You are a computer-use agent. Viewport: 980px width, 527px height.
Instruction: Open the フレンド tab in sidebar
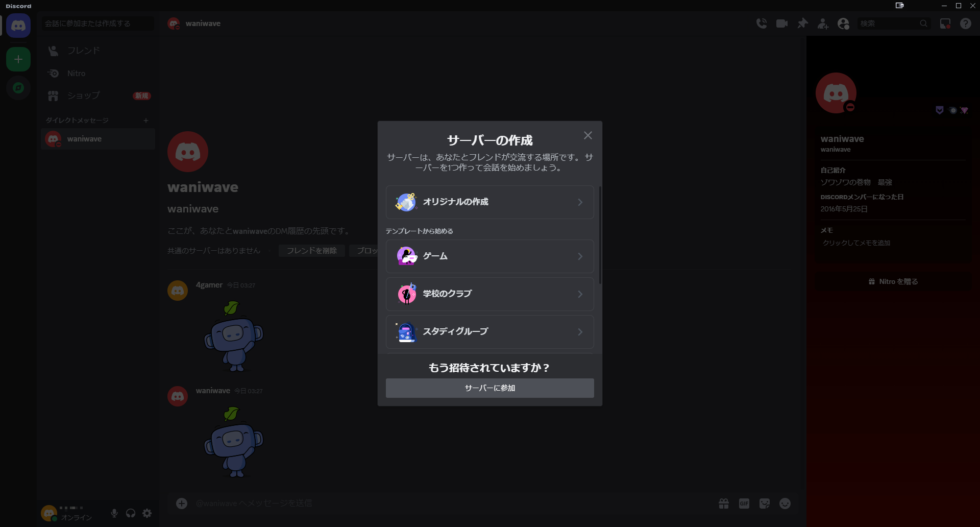98,51
